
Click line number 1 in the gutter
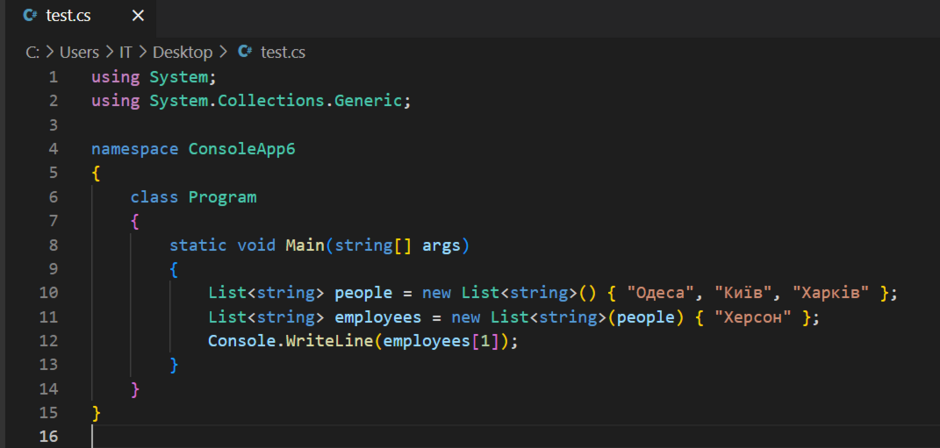(53, 77)
